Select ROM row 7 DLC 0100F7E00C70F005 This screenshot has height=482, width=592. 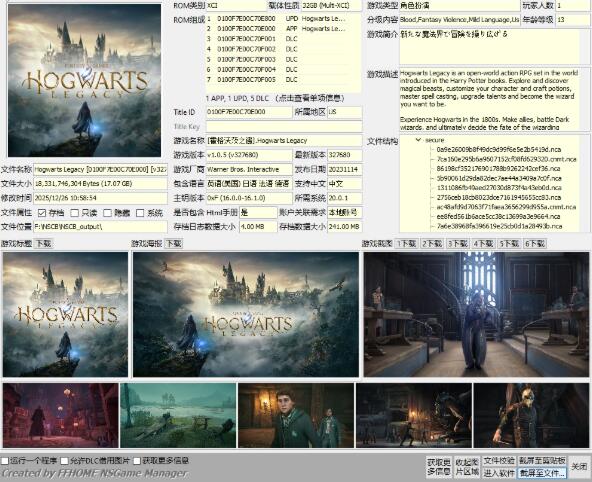(284, 80)
